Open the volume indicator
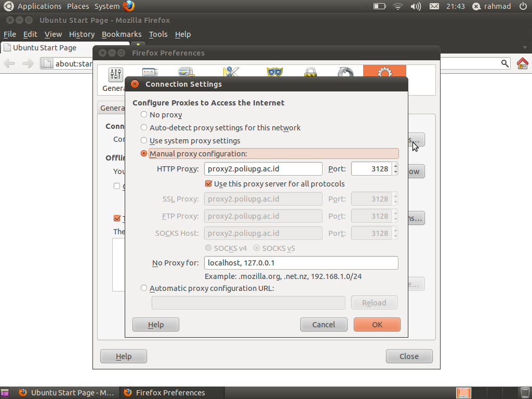 tap(416, 6)
